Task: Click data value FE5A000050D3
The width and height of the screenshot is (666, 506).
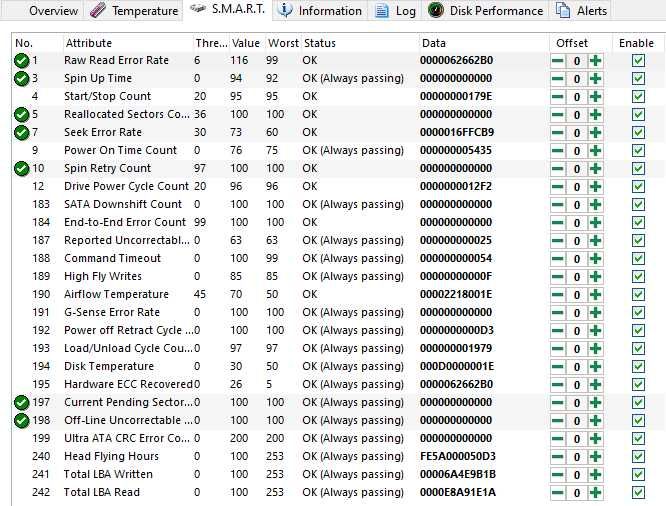Action: [457, 456]
